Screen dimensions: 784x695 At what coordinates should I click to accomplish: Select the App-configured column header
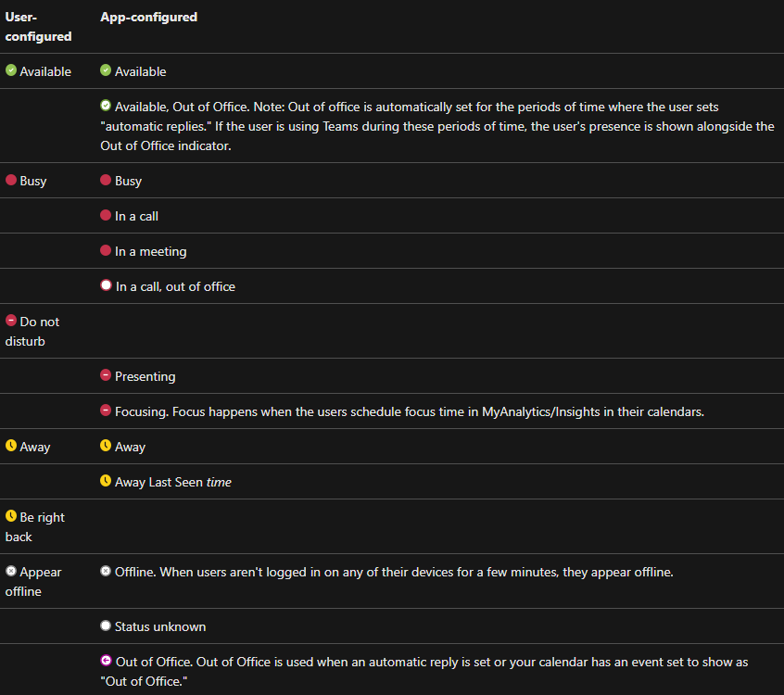tap(148, 17)
